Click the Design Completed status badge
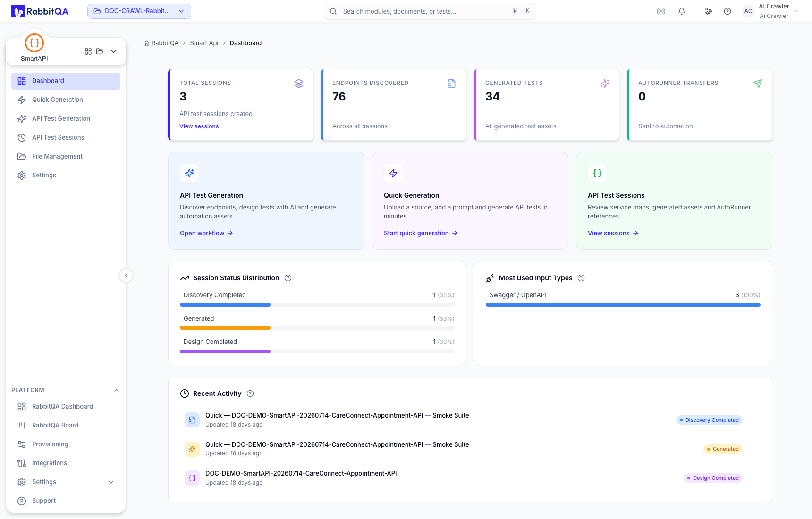The height and width of the screenshot is (519, 812). [713, 478]
